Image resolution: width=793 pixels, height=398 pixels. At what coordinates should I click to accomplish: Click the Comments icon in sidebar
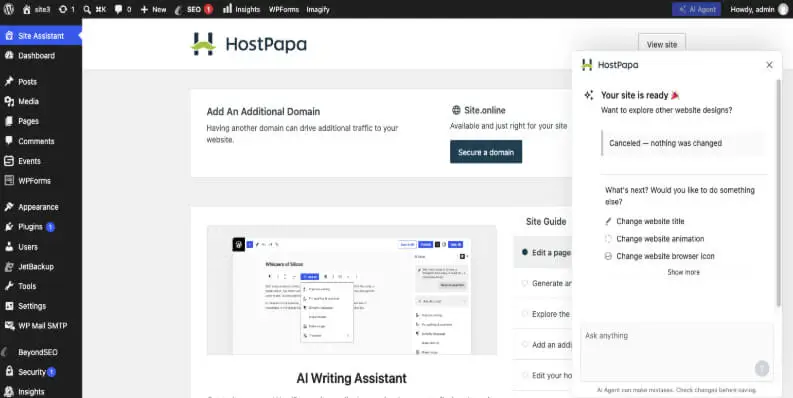coord(9,141)
